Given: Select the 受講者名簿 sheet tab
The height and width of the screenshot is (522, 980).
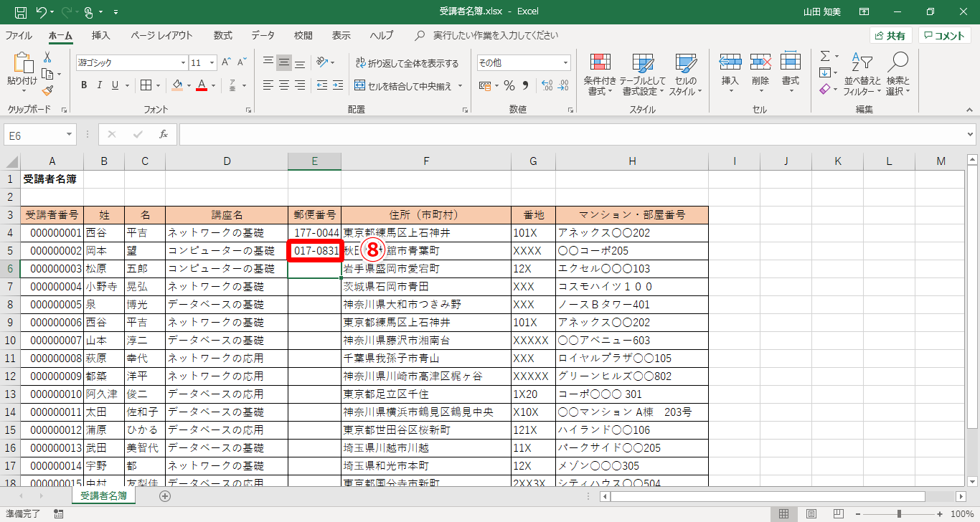Looking at the screenshot, I should click(x=103, y=495).
